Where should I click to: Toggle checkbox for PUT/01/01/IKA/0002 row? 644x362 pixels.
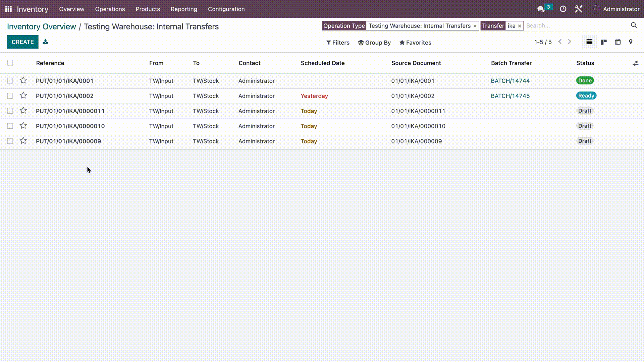click(x=10, y=96)
